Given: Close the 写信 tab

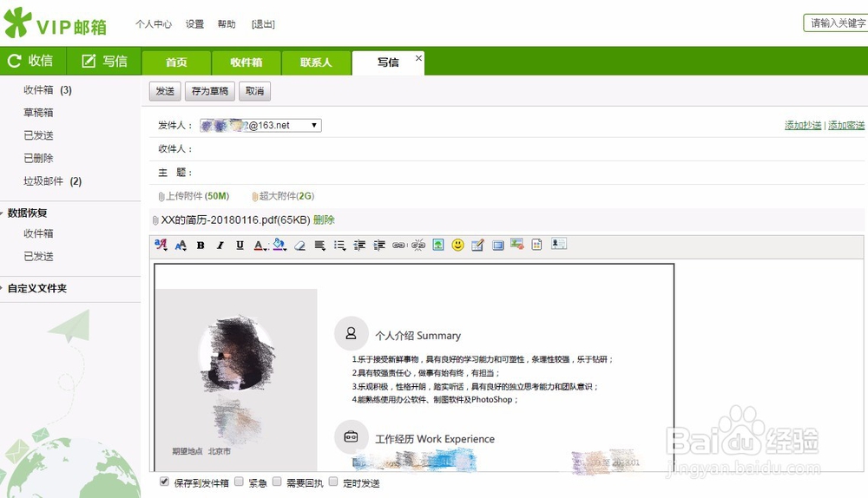Looking at the screenshot, I should pyautogui.click(x=418, y=57).
